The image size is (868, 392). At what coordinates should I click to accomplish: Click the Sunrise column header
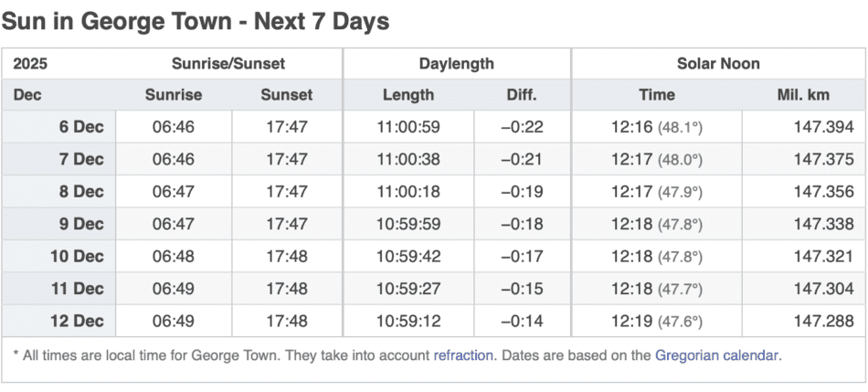(x=173, y=95)
